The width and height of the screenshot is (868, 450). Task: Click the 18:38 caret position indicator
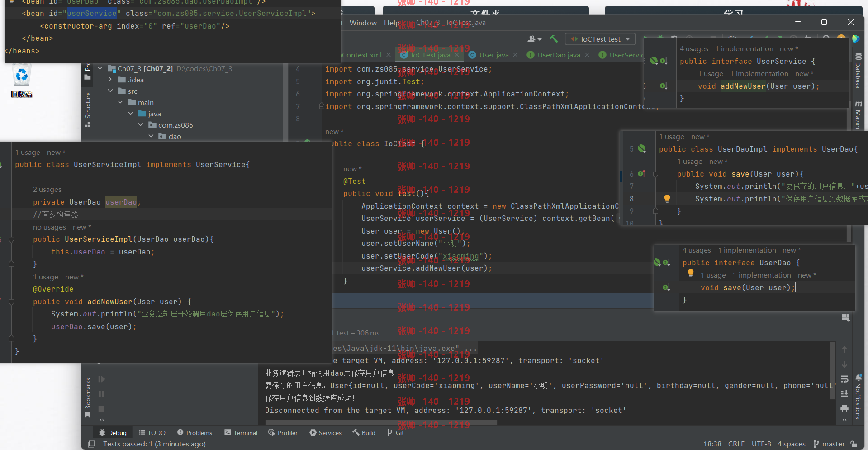712,444
